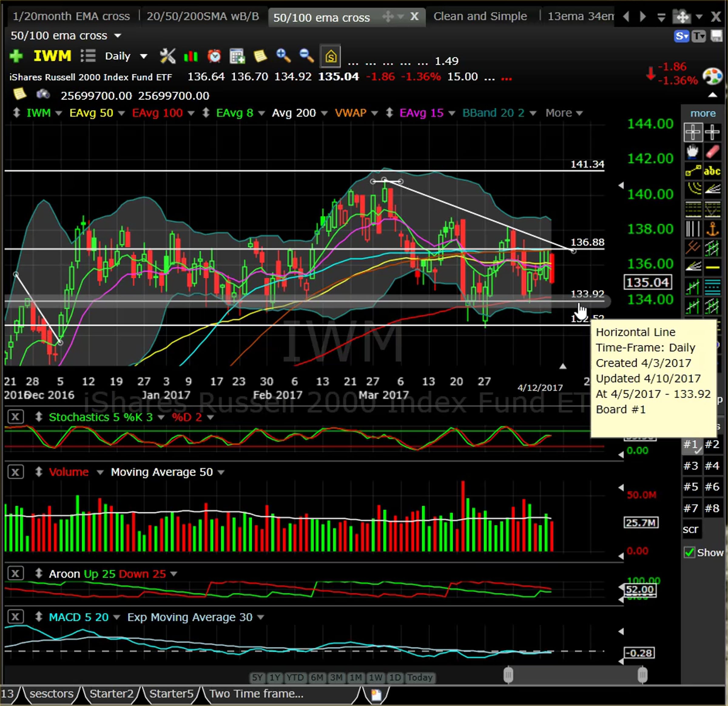Click the calendar with plus icon
This screenshot has height=706, width=728.
click(237, 56)
